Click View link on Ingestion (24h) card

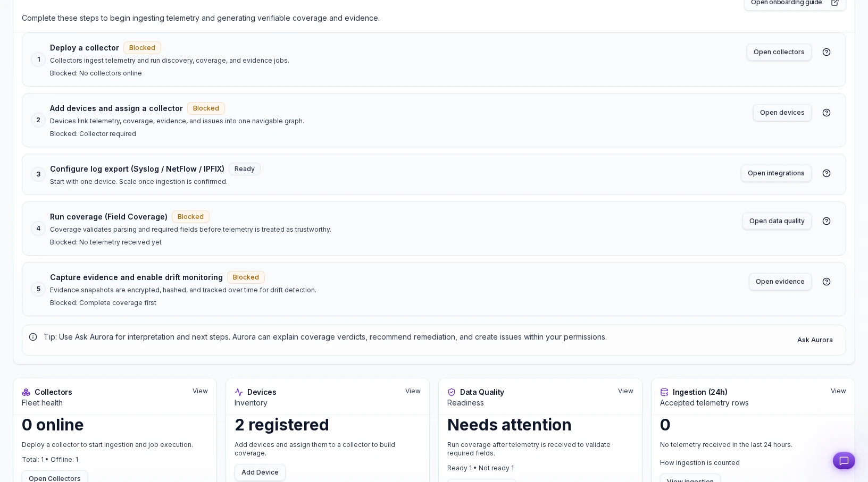[838, 391]
